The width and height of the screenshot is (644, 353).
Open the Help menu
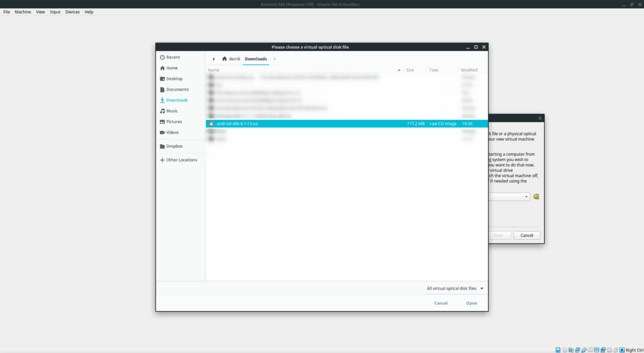[89, 12]
